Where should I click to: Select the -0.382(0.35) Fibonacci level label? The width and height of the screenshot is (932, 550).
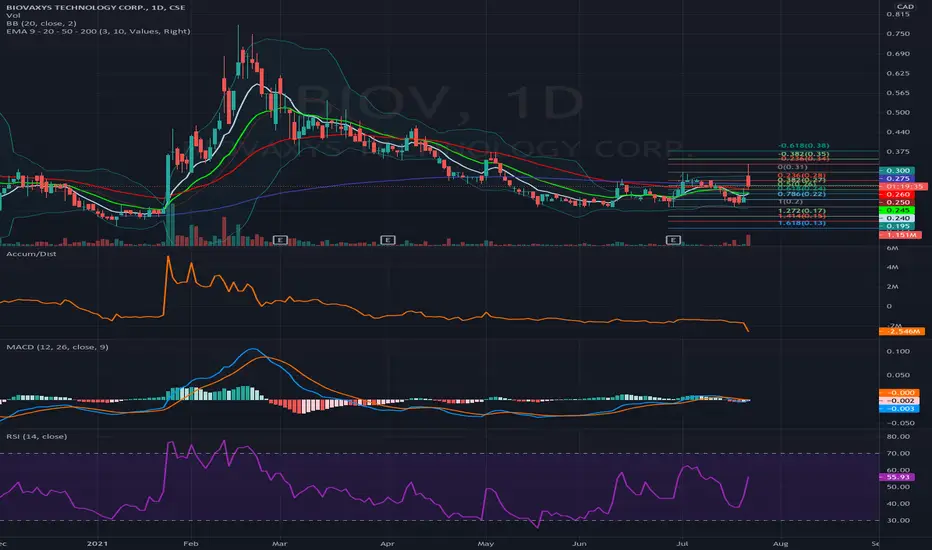pos(804,153)
